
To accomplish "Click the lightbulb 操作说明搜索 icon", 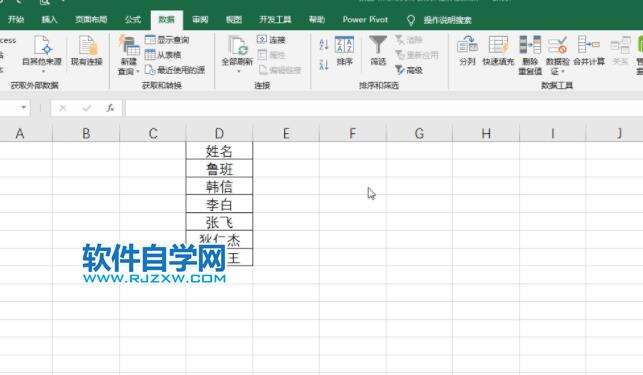I will [410, 20].
